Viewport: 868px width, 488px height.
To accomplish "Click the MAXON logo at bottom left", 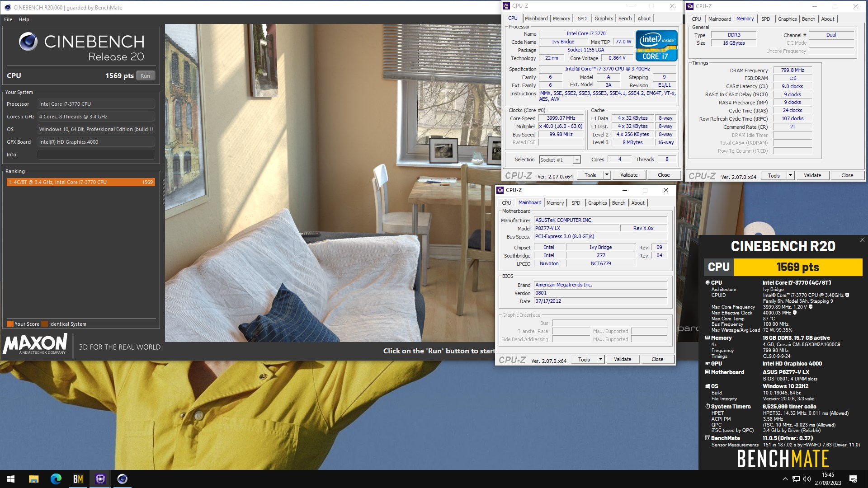I will click(35, 344).
